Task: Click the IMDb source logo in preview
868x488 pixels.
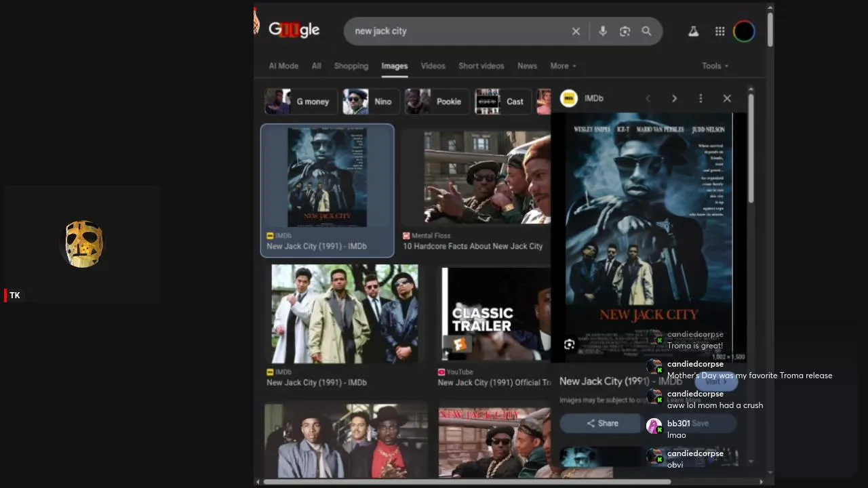Action: coord(568,98)
